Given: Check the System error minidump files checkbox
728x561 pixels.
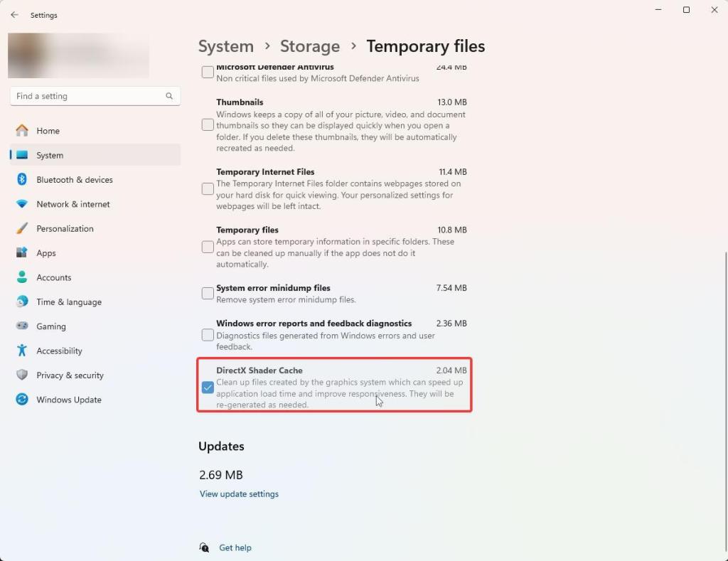Looking at the screenshot, I should (207, 293).
